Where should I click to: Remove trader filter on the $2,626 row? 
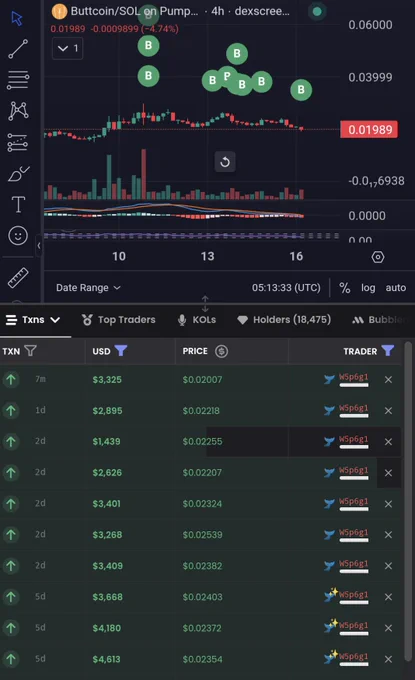[388, 473]
